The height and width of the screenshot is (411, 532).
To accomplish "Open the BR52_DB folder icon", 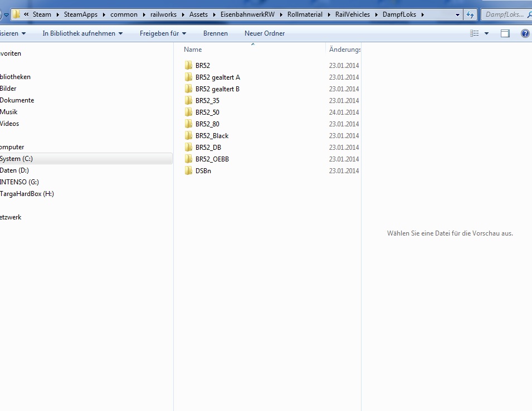I will (x=188, y=147).
